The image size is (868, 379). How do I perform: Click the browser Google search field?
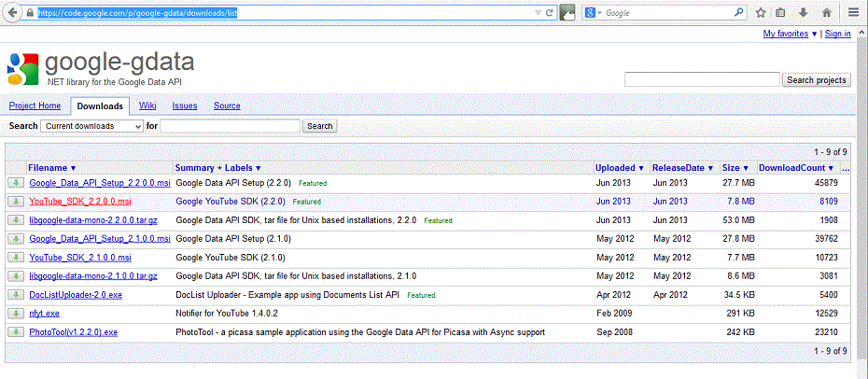(668, 12)
